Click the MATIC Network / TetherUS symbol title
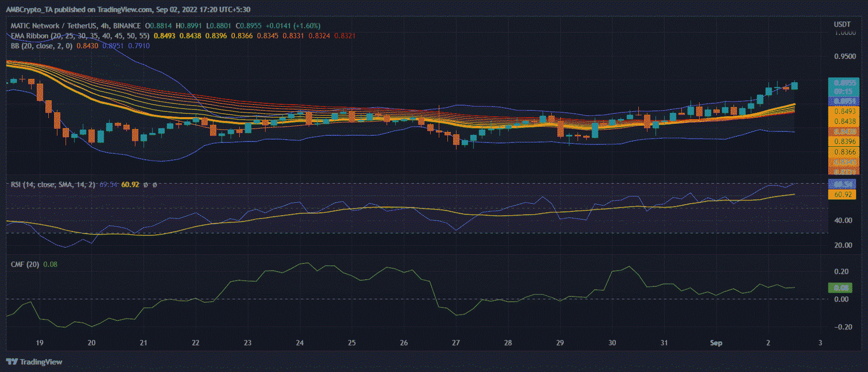 click(x=76, y=26)
